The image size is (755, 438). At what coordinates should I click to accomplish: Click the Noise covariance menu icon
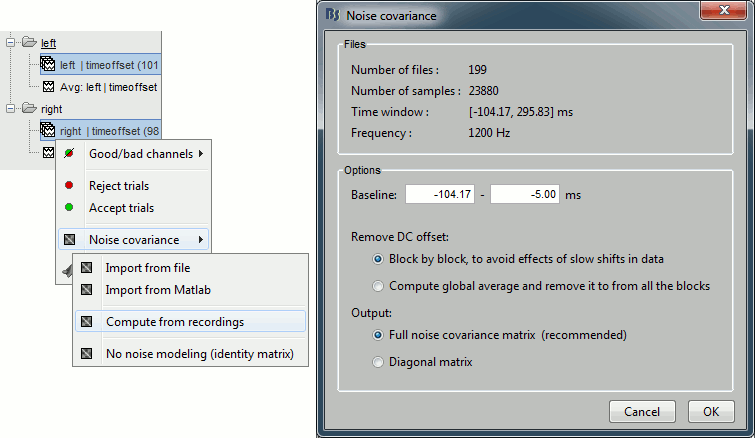68,240
